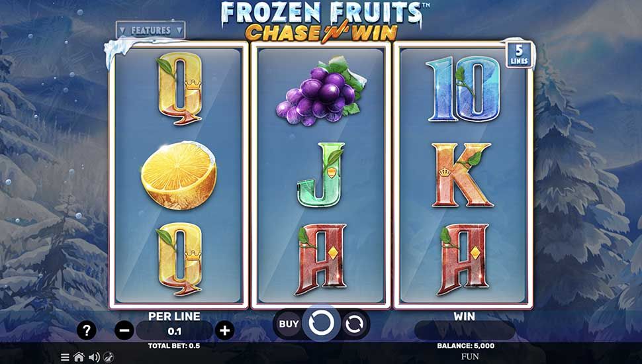Toggle the turbo rabbit icon
The height and width of the screenshot is (364, 642).
[x=109, y=357]
